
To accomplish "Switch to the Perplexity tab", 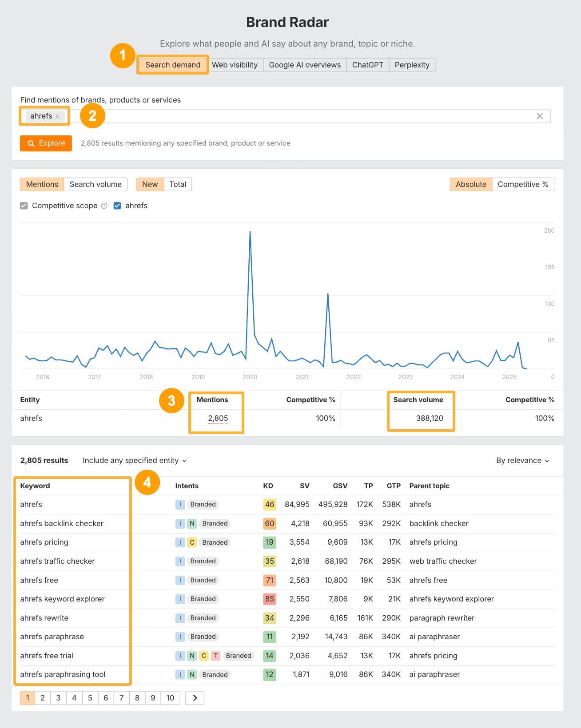I will tap(412, 65).
